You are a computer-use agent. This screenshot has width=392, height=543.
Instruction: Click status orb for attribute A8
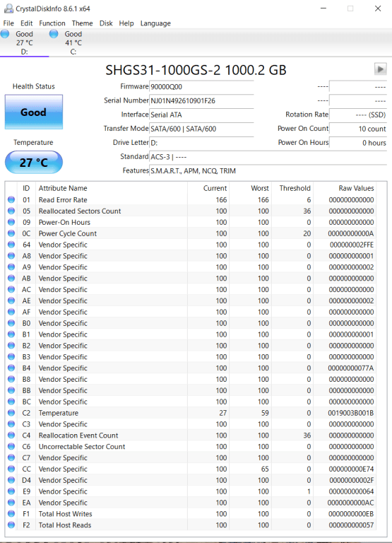(11, 255)
